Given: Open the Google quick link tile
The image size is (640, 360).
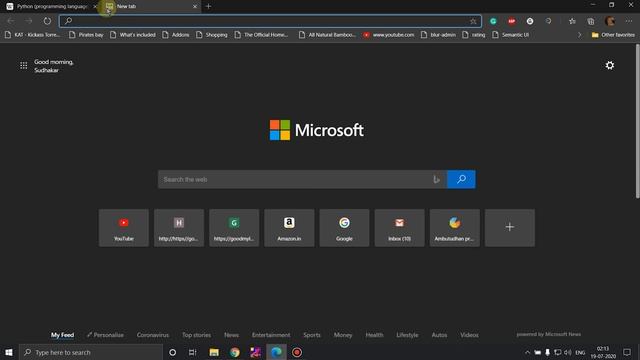Looking at the screenshot, I should tap(344, 228).
